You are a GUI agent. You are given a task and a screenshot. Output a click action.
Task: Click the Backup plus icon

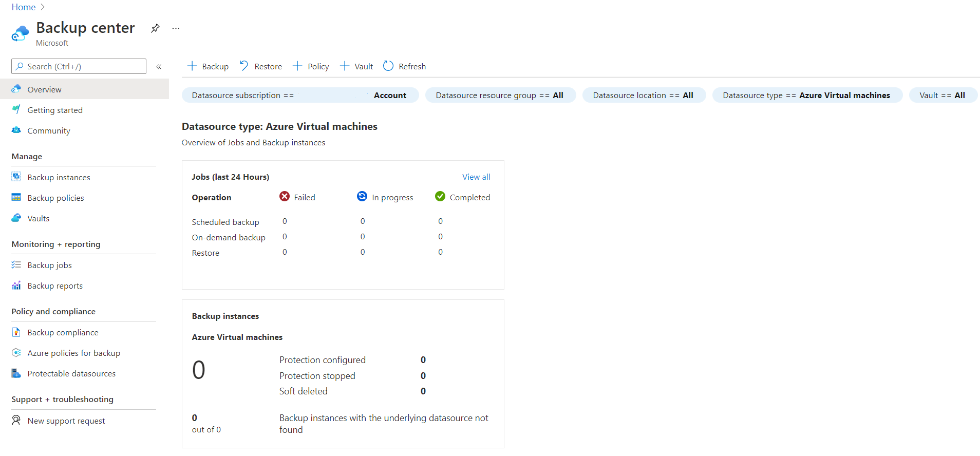click(192, 66)
